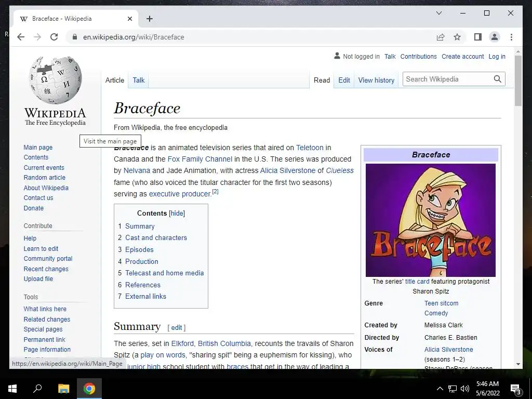Open the Teen sitcom genre link
532x399 pixels.
[x=441, y=303]
